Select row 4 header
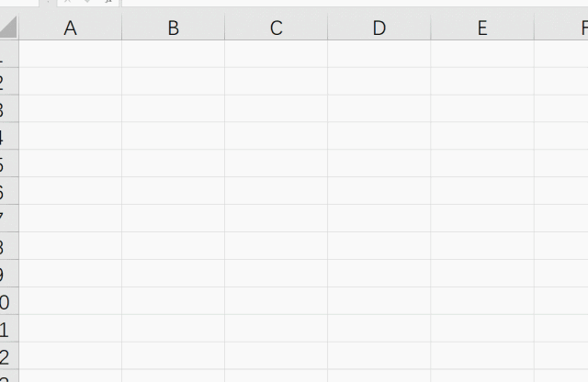588x382 pixels. tap(9, 136)
